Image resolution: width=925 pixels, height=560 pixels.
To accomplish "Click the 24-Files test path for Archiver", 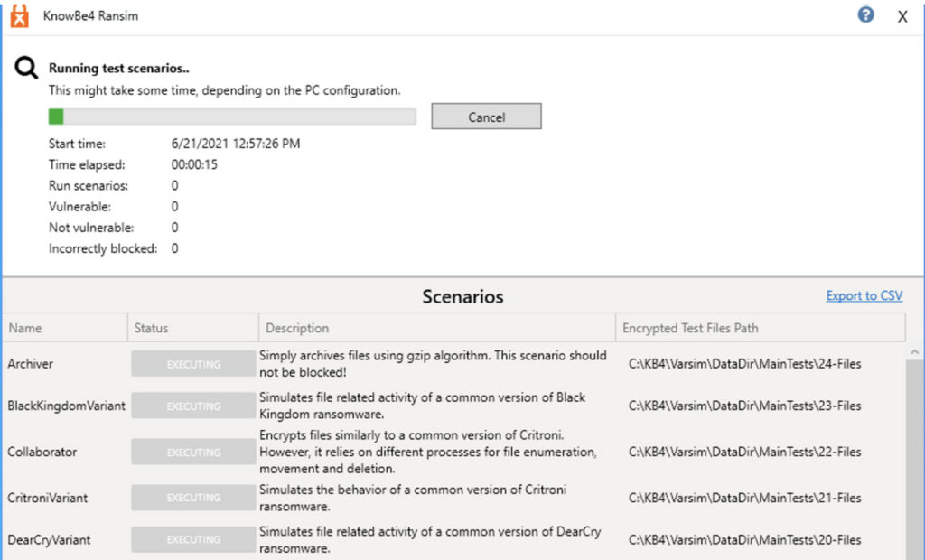I will tap(744, 364).
